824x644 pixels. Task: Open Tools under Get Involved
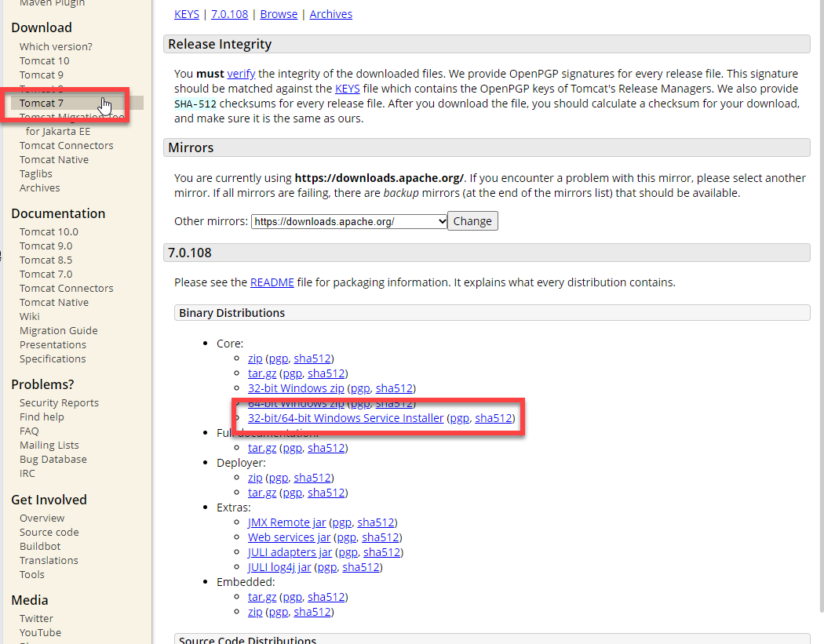coord(31,575)
